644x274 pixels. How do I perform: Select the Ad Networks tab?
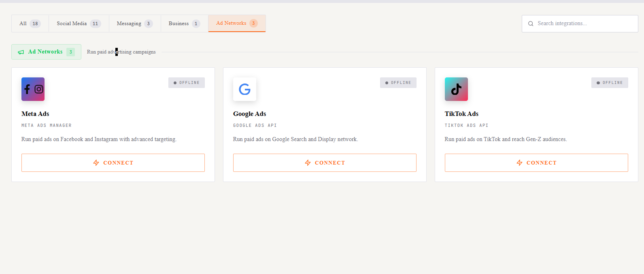[237, 23]
